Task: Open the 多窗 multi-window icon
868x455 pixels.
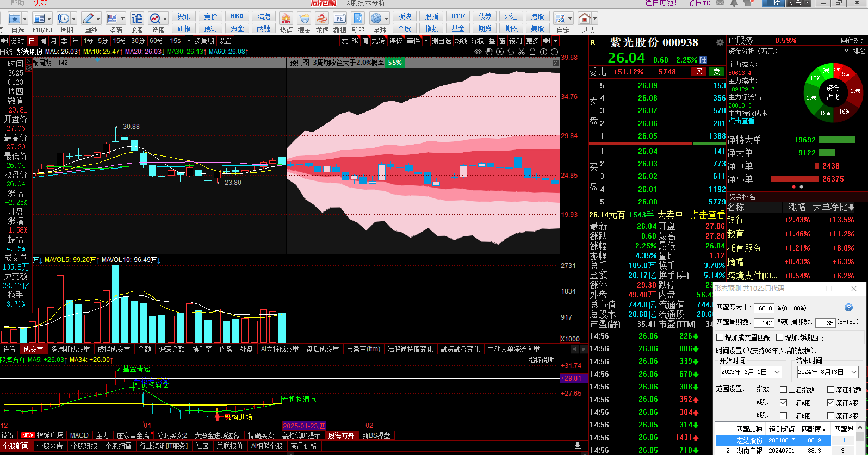Action: click(x=113, y=18)
